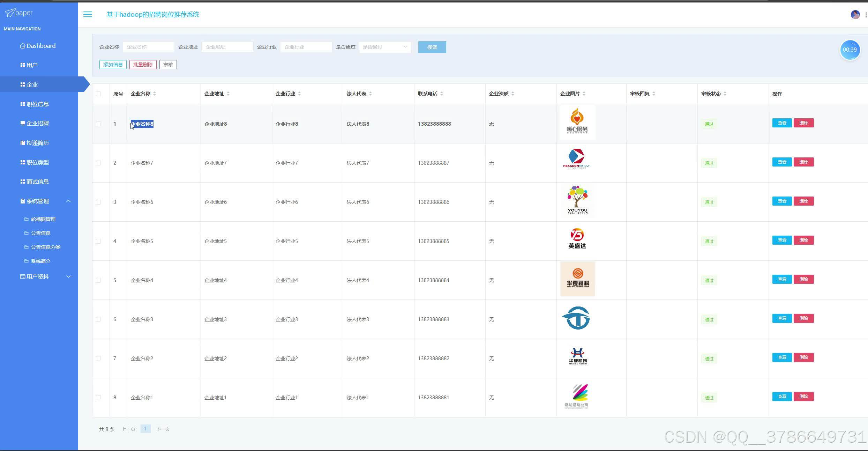Check the row for 企业名称2
Screen dimensions: 868x451
click(x=98, y=358)
